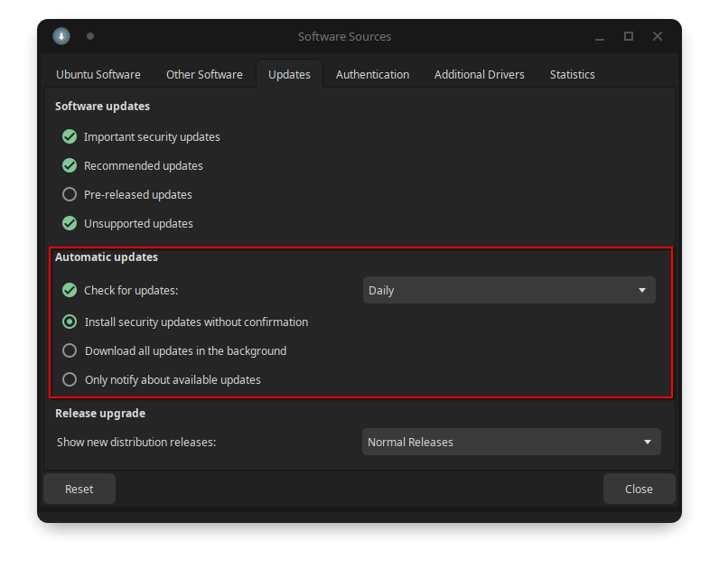Toggle the Check for updates checkbox
This screenshot has height=588, width=719.
click(70, 290)
